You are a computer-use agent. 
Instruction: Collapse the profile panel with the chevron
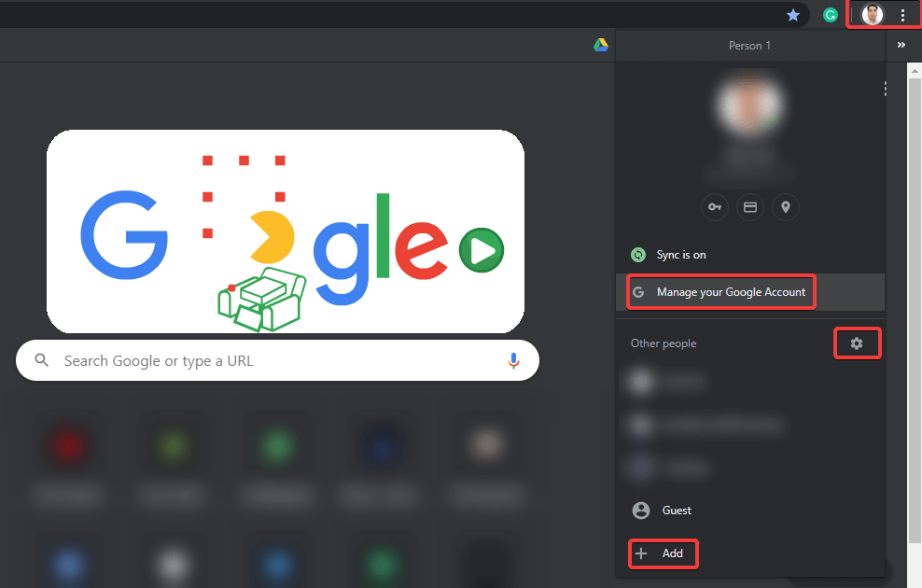click(x=901, y=45)
